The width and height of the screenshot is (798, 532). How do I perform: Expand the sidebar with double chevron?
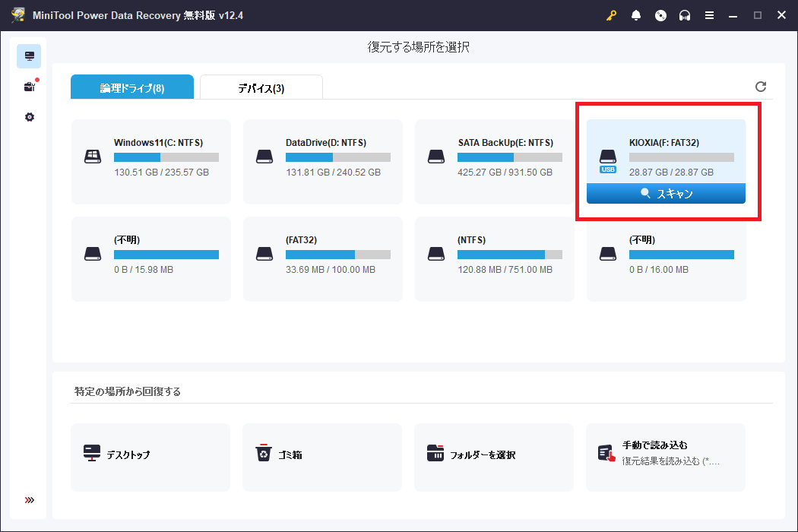(x=30, y=500)
